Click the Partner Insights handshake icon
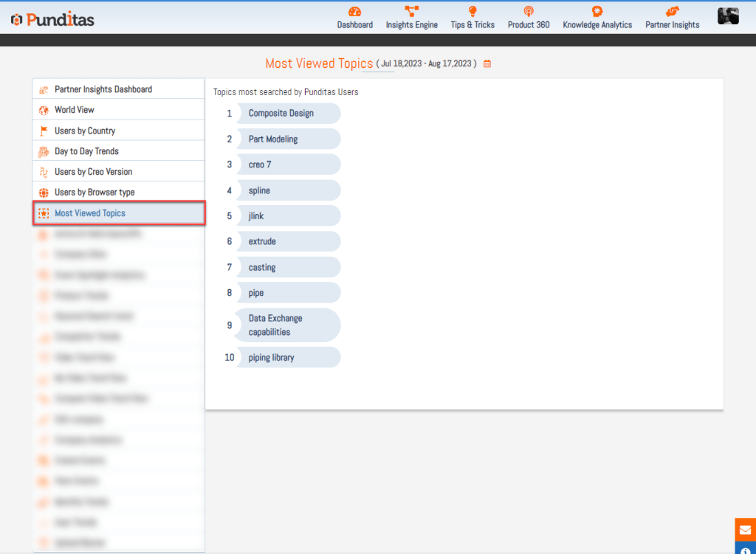Viewport: 756px width, 554px height. click(672, 12)
